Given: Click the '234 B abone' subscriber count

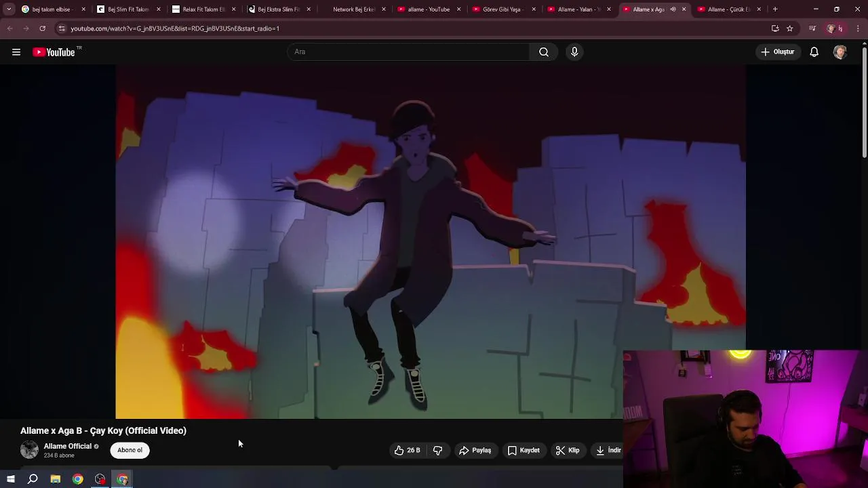Looking at the screenshot, I should 59,455.
